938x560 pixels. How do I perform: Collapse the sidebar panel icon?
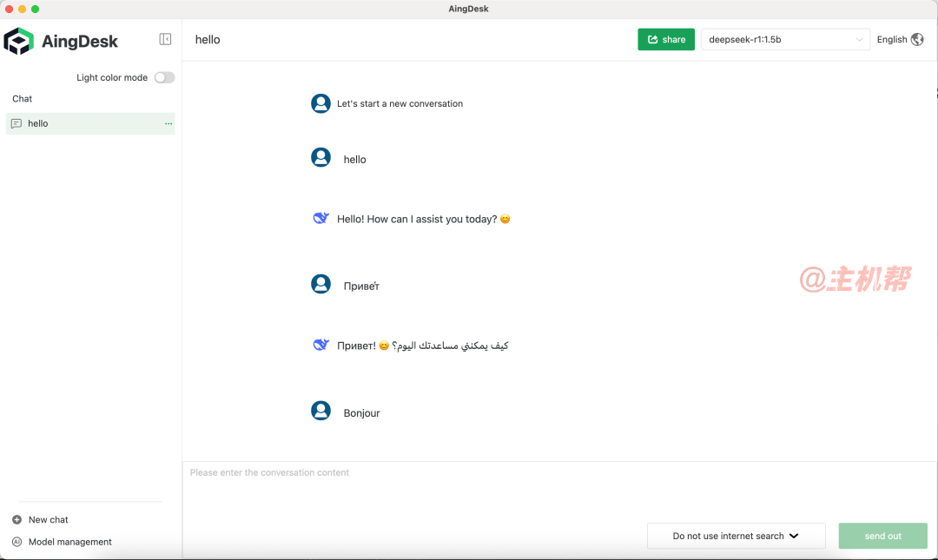(x=165, y=39)
